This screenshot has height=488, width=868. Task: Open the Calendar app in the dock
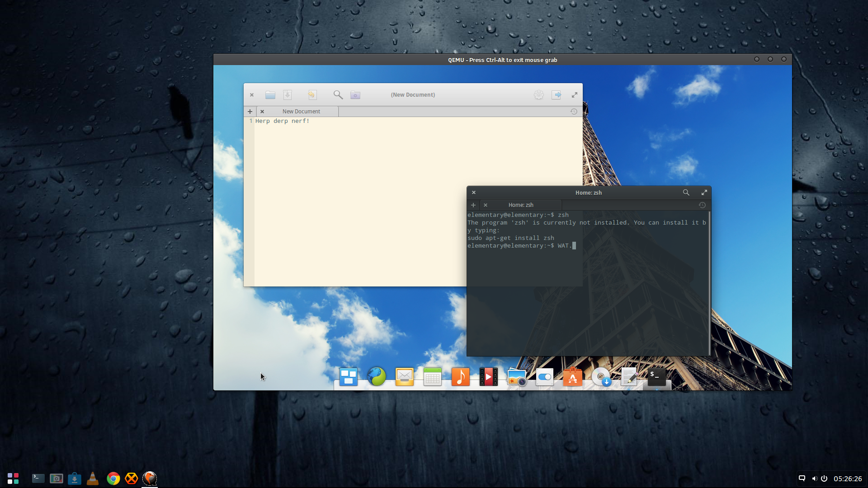(x=433, y=377)
